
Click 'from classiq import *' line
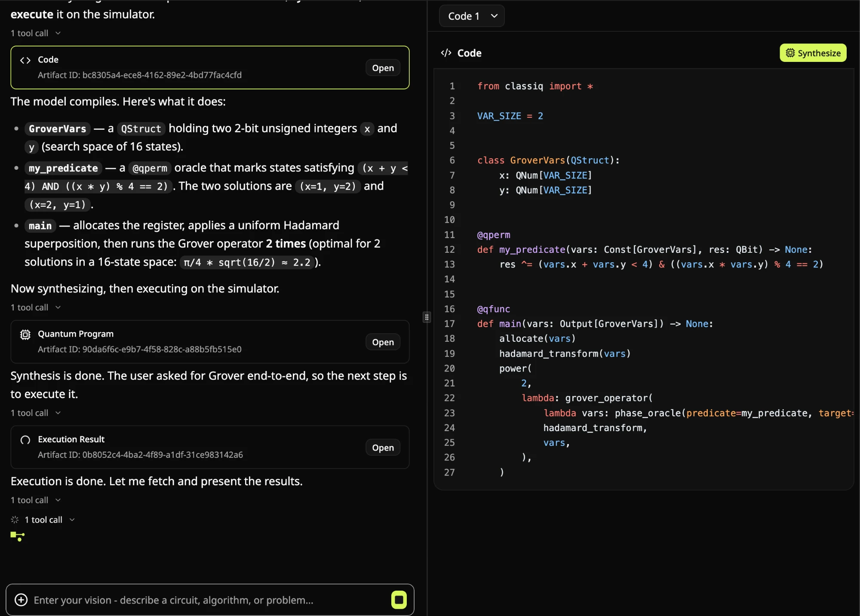(x=535, y=86)
